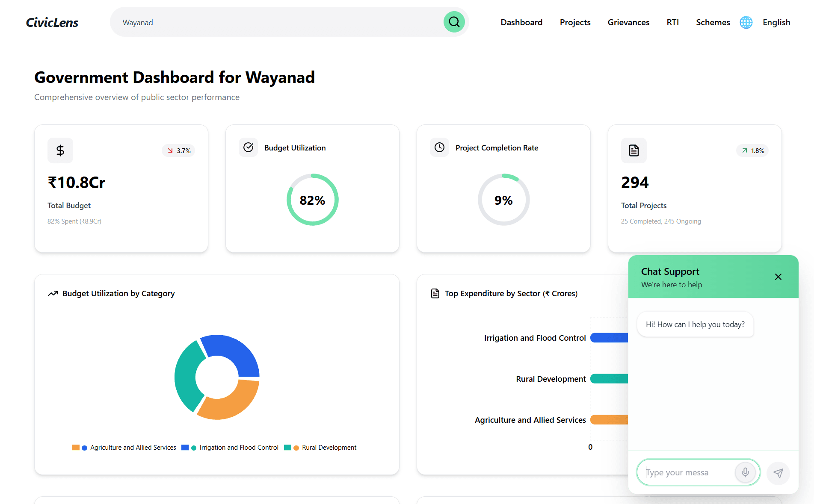
Task: Close the Chat Support window
Action: point(778,277)
